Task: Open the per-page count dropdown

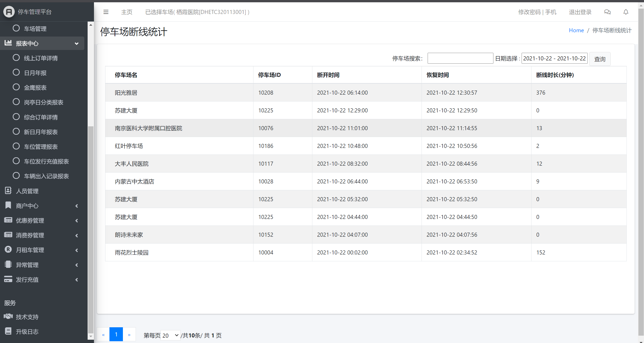Action: [x=170, y=335]
